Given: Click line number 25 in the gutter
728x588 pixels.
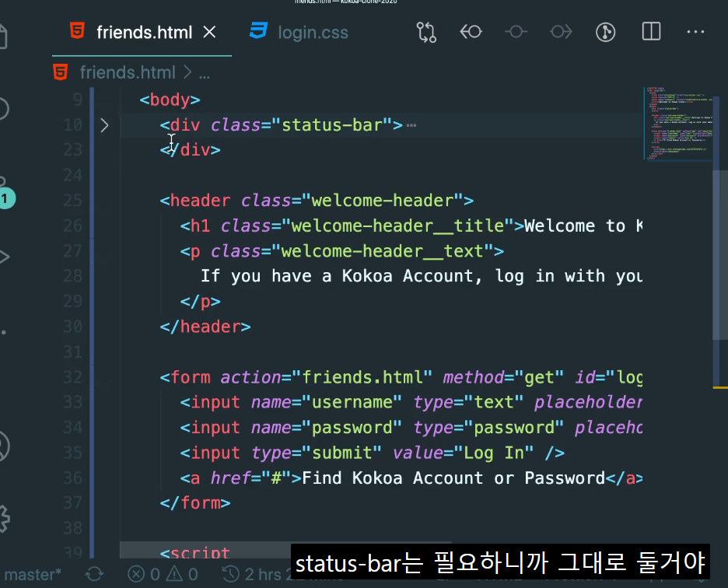Looking at the screenshot, I should click(73, 201).
